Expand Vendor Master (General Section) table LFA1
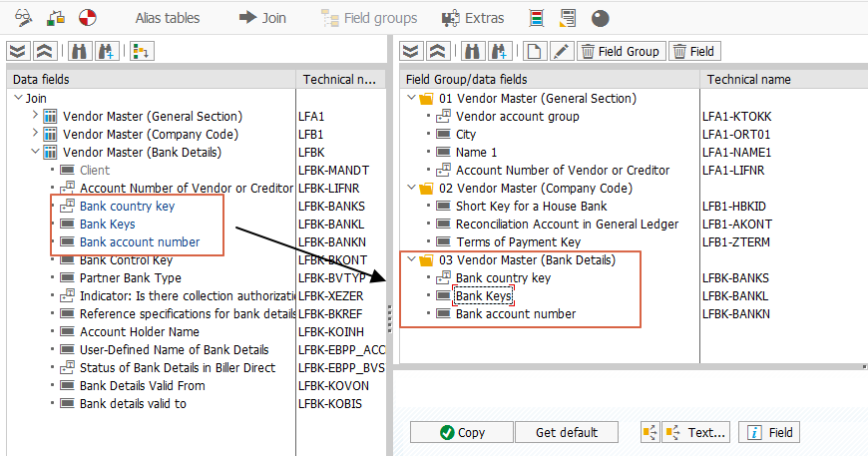This screenshot has width=868, height=456. point(36,115)
